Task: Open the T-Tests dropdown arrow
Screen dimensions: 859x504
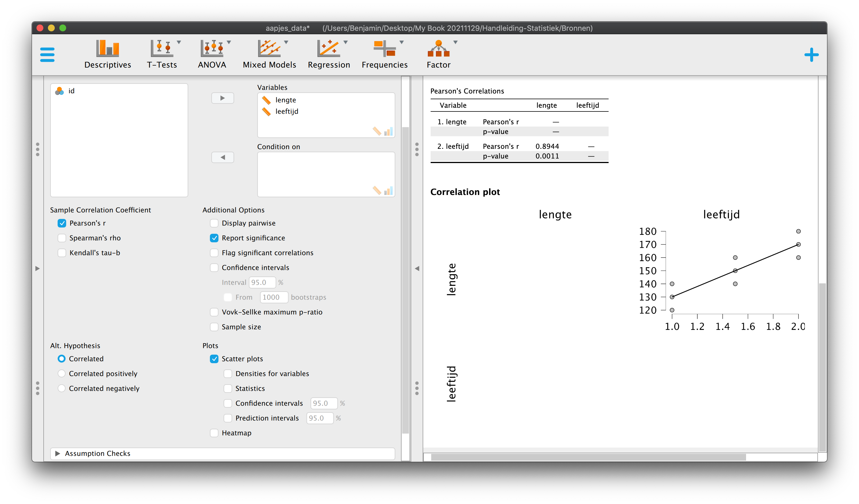Action: coord(179,42)
